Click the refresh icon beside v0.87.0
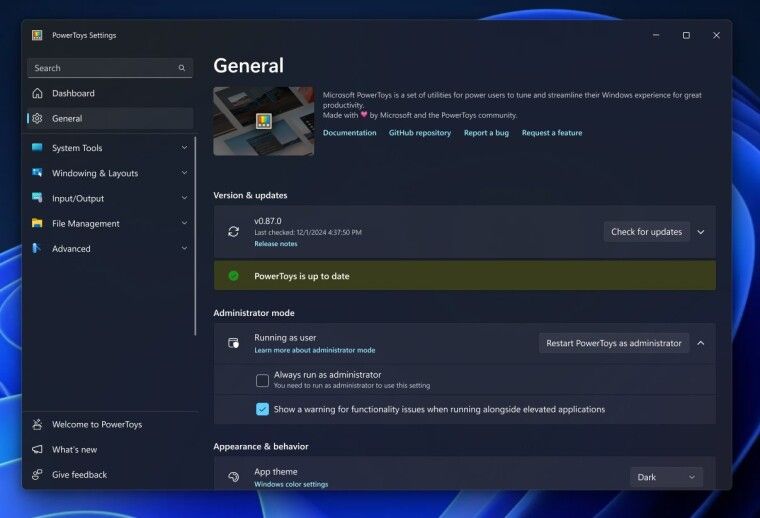760x518 pixels. click(233, 232)
